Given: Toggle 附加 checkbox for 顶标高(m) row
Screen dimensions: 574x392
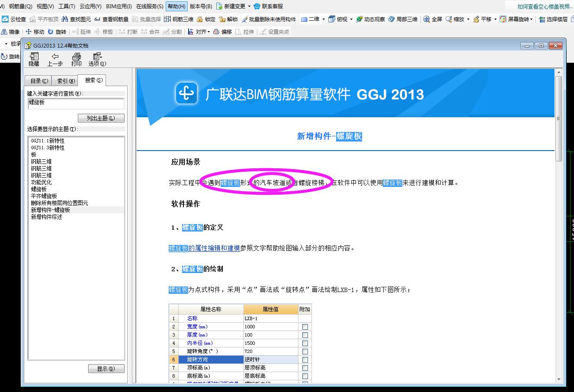Looking at the screenshot, I should (x=305, y=368).
